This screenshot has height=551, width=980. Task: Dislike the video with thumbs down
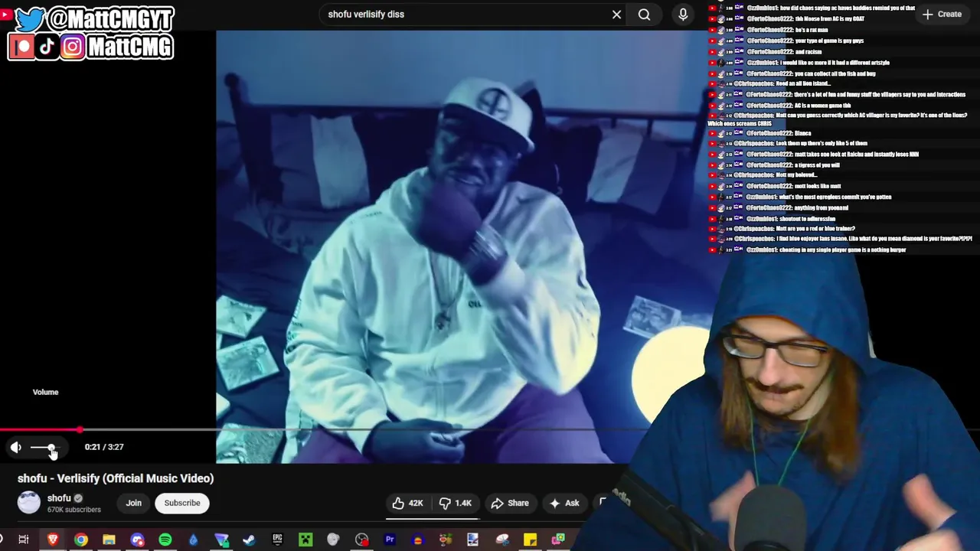coord(455,503)
